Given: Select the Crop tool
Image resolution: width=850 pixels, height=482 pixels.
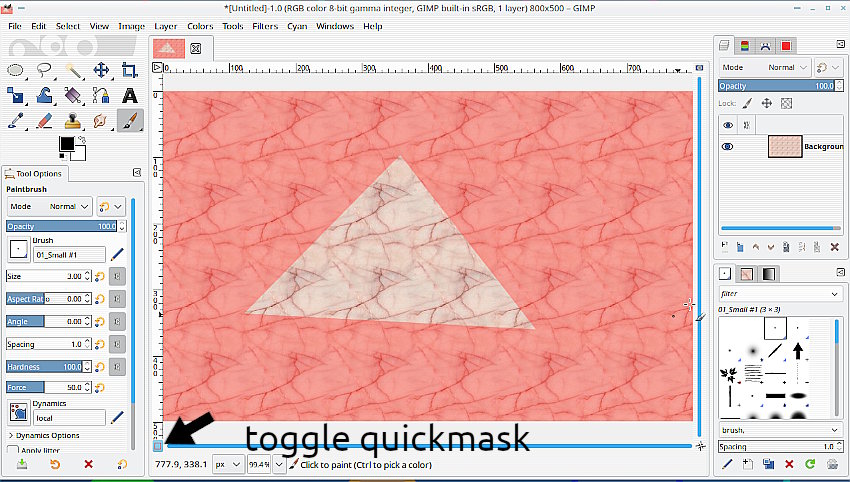Looking at the screenshot, I should click(130, 70).
